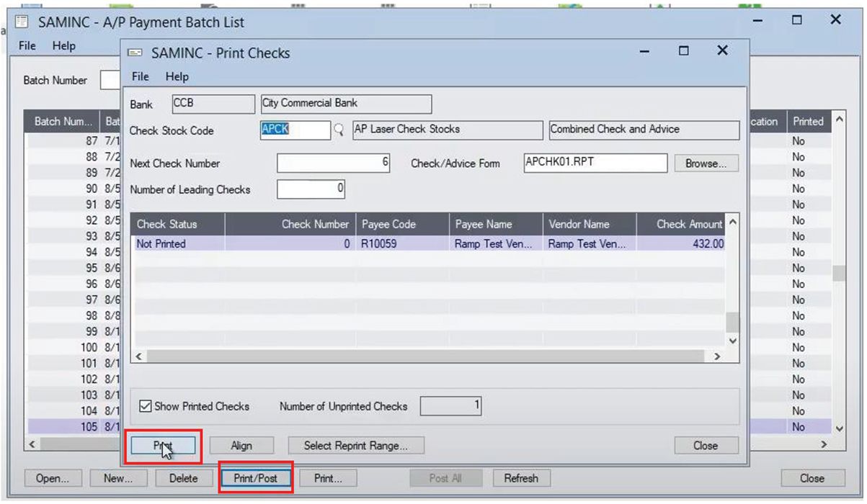The image size is (867, 504).
Task: Click the Vendor Name column header
Action: click(x=589, y=224)
